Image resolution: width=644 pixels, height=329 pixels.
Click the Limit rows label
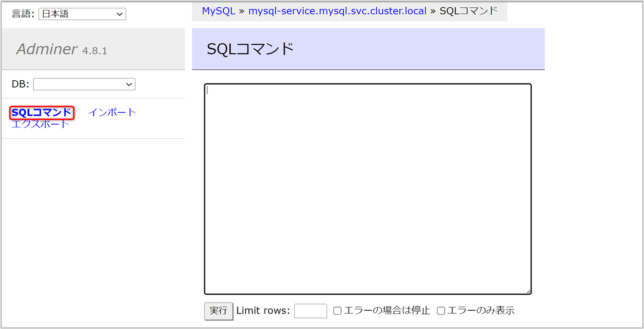263,311
